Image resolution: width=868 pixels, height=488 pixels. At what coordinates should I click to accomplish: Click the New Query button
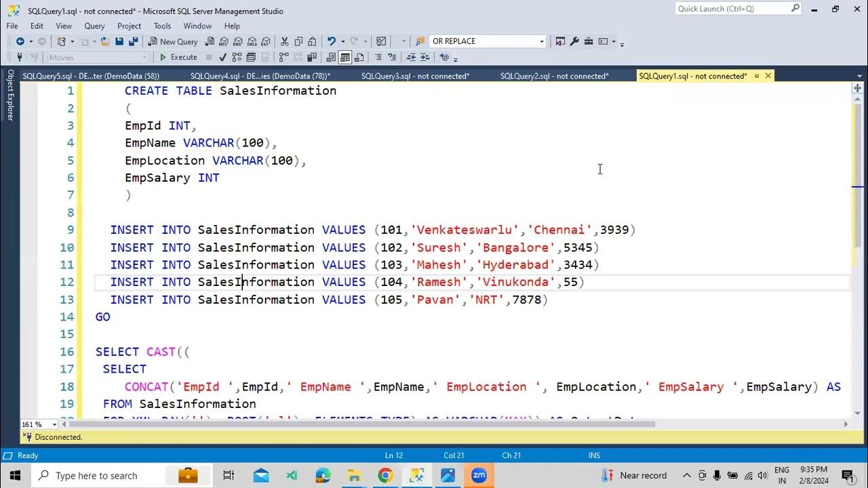[x=174, y=41]
